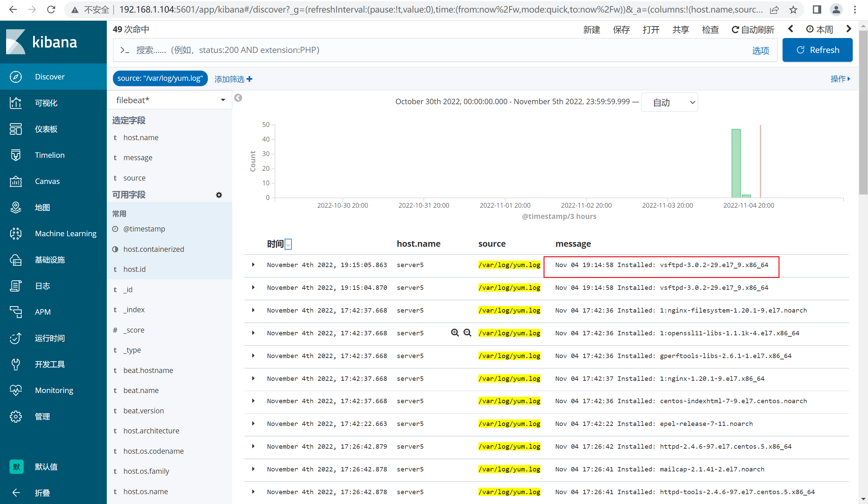Screen dimensions: 868x504
Task: Select the host.name selected field
Action: coord(141,137)
